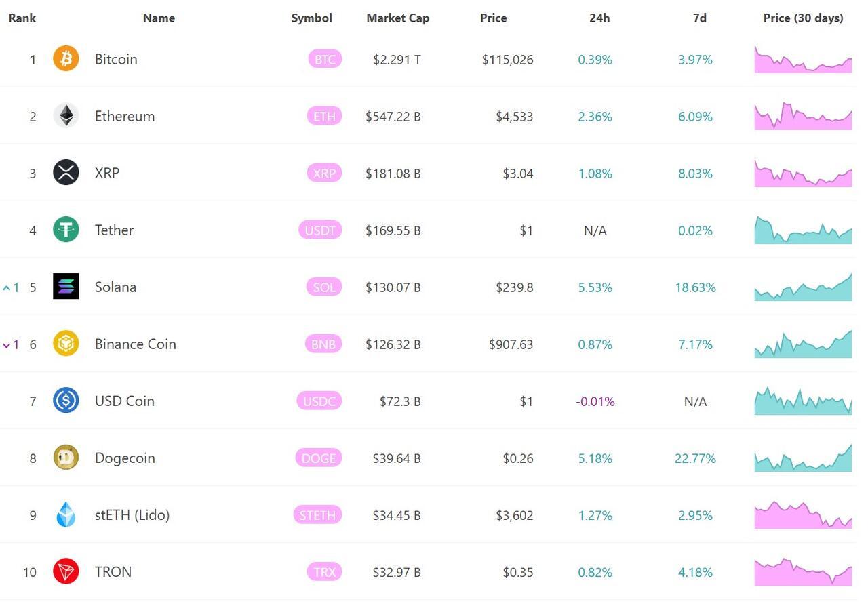
Task: Click the XRP logo icon
Action: click(x=66, y=173)
